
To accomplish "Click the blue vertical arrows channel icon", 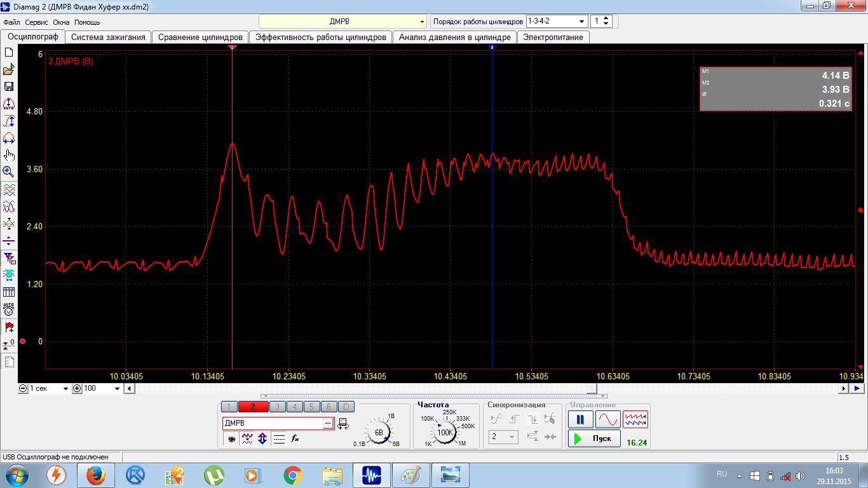I will [x=262, y=438].
